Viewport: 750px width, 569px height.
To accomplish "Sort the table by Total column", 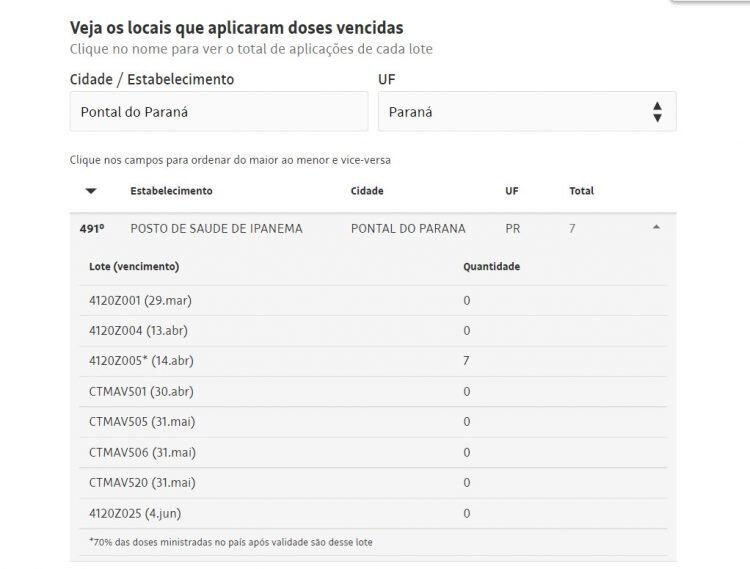I will coord(581,191).
